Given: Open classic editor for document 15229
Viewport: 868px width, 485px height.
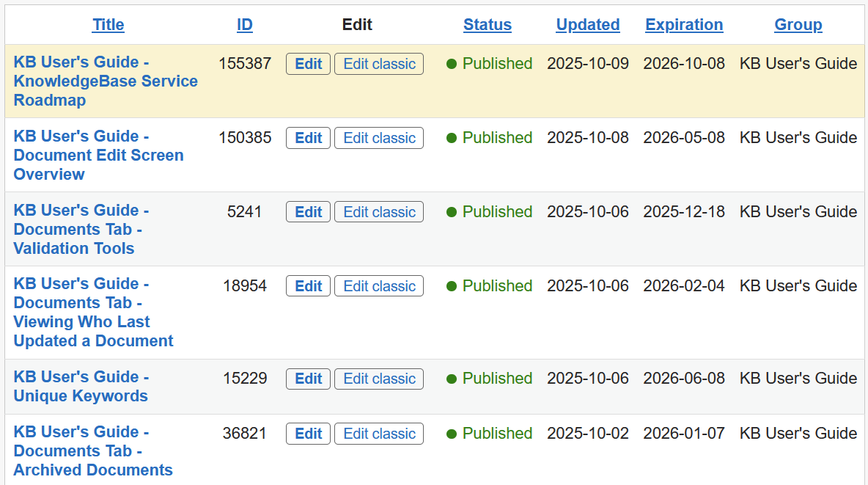Looking at the screenshot, I should [x=379, y=379].
